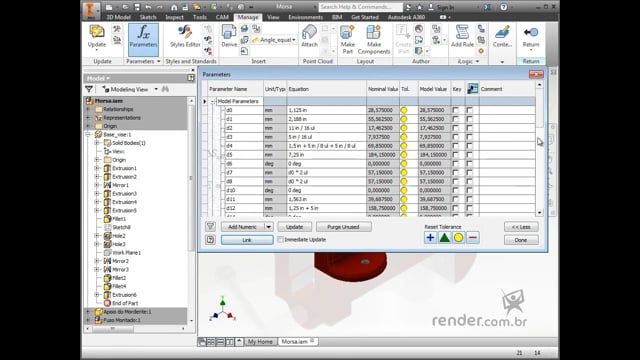
Task: Check the Key box for d5
Action: (x=456, y=155)
